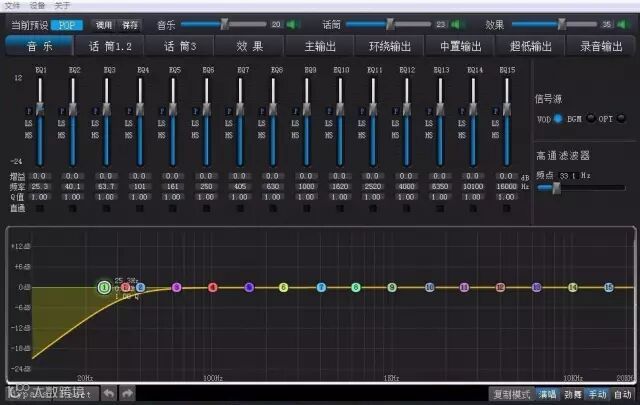The height and width of the screenshot is (405, 640).
Task: Select EQ node 7 on the graph
Action: click(x=321, y=287)
